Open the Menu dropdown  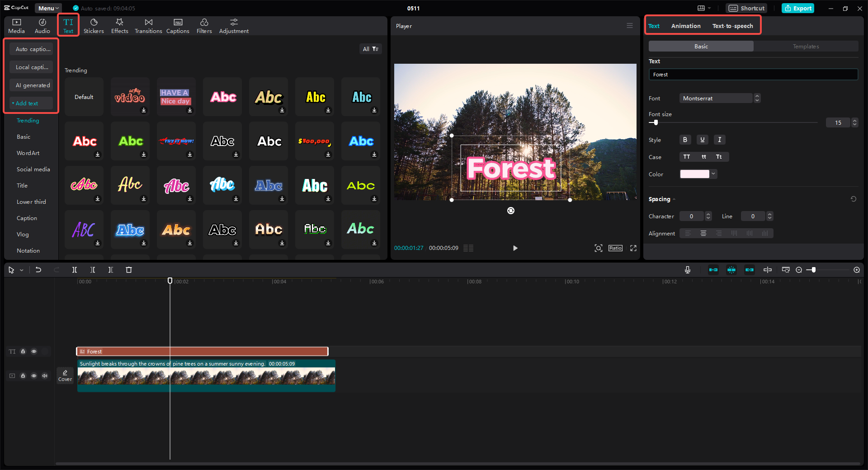[48, 8]
